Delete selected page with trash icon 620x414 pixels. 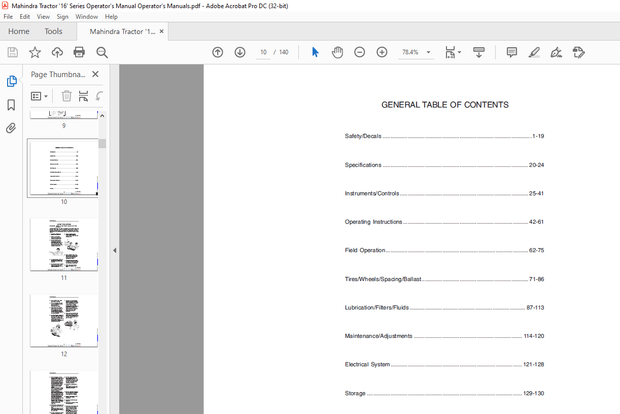(x=66, y=96)
